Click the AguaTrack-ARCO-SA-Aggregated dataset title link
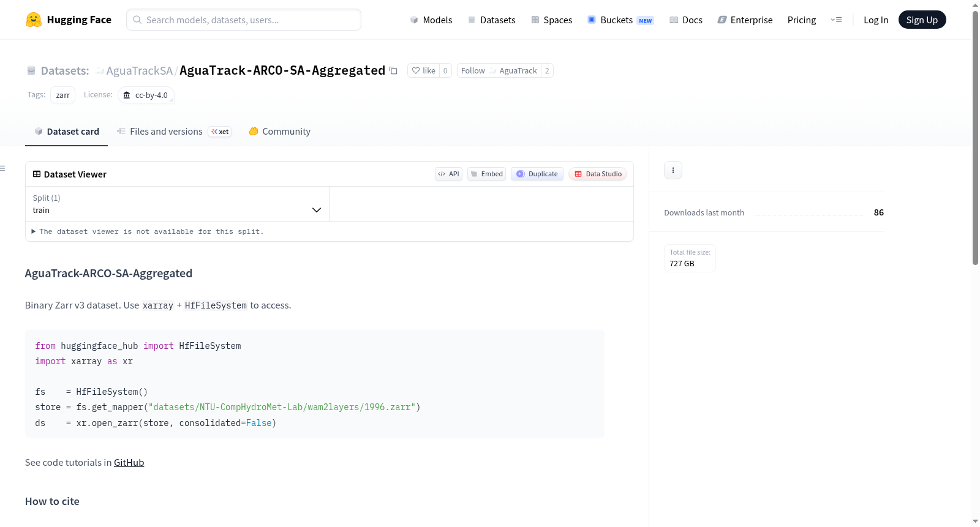This screenshot has width=980, height=527. point(282,71)
